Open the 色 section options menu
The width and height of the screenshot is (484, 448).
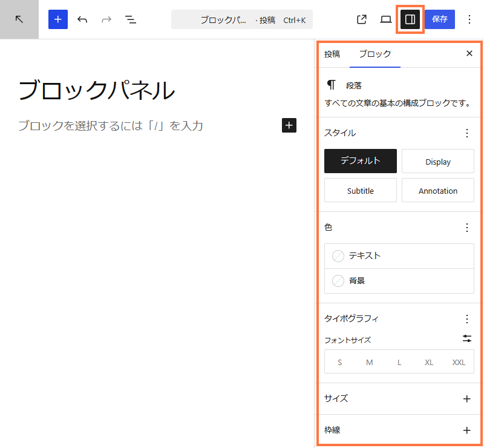[x=466, y=228]
